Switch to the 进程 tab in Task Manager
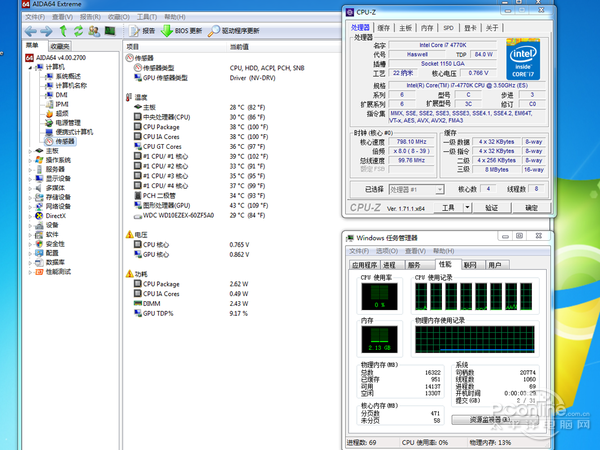 (391, 265)
